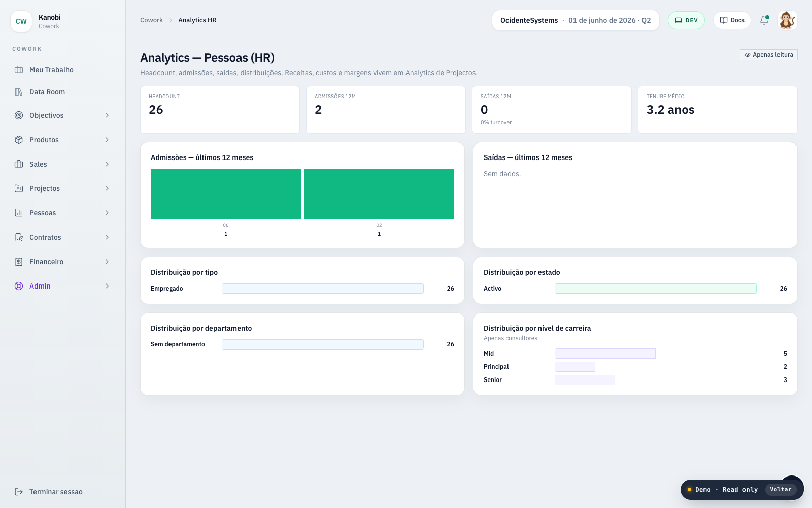The width and height of the screenshot is (812, 508).
Task: Open Meu Trabalho briefcase icon
Action: tap(19, 70)
